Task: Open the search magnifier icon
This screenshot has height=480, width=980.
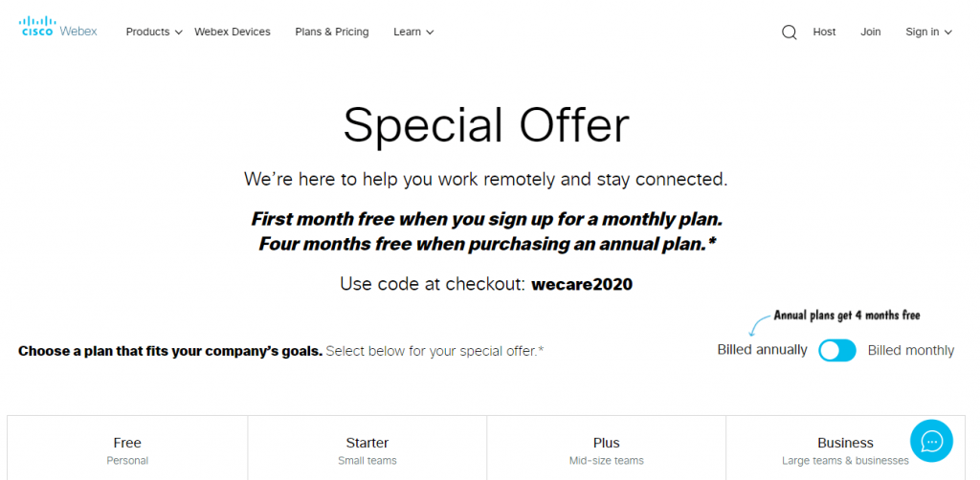Action: point(790,32)
